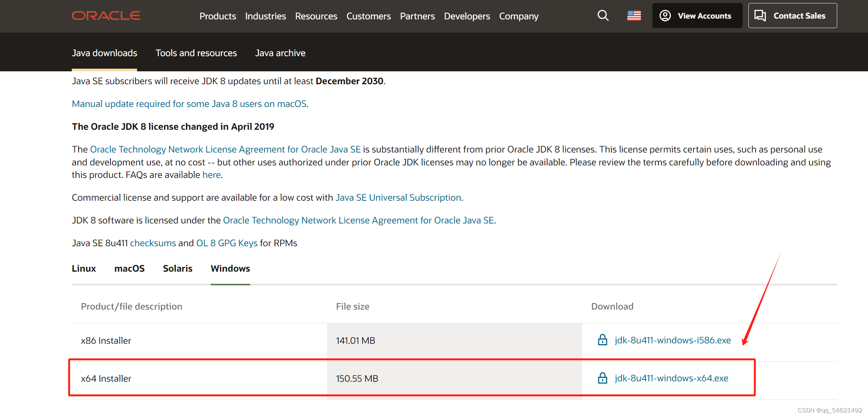The width and height of the screenshot is (868, 417).
Task: Open the Company menu
Action: (x=519, y=16)
